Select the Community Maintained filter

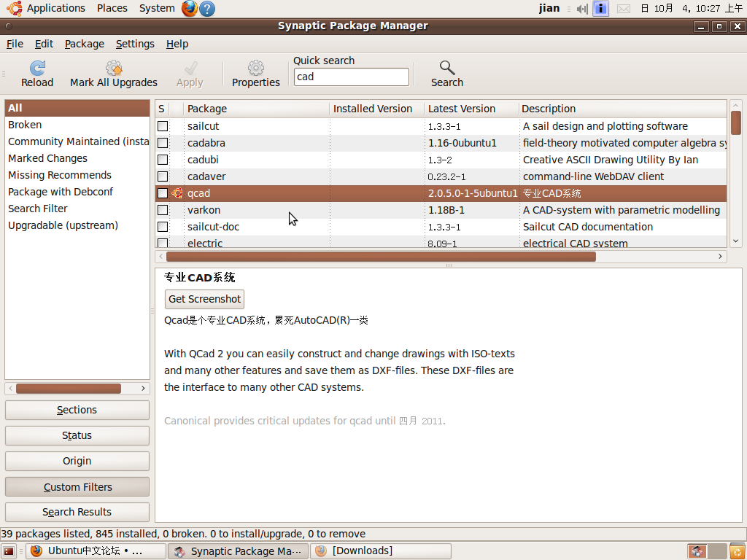(77, 141)
